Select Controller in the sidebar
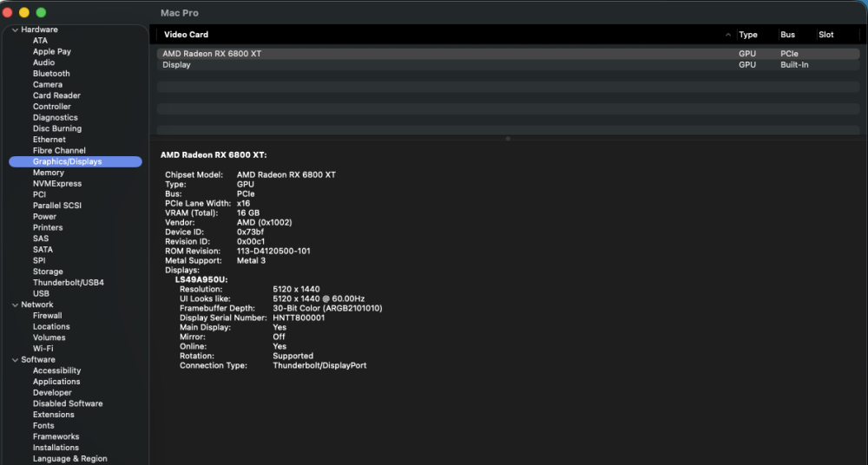The image size is (868, 465). pos(51,107)
